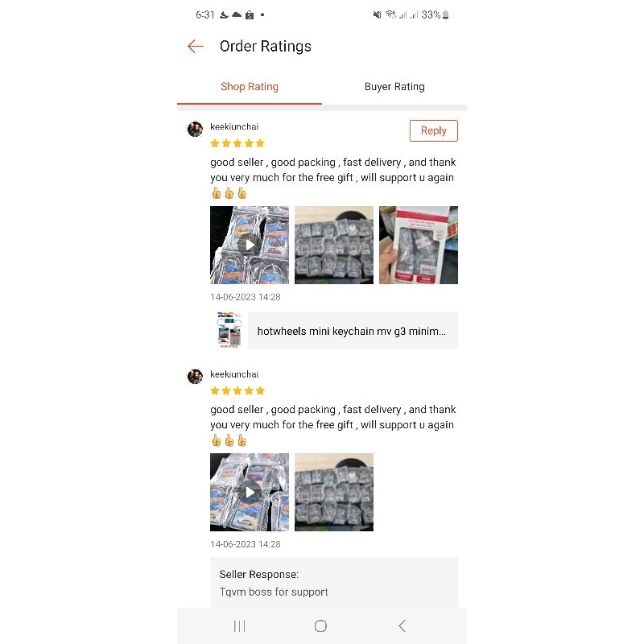View first review's grey packets photo

click(334, 245)
